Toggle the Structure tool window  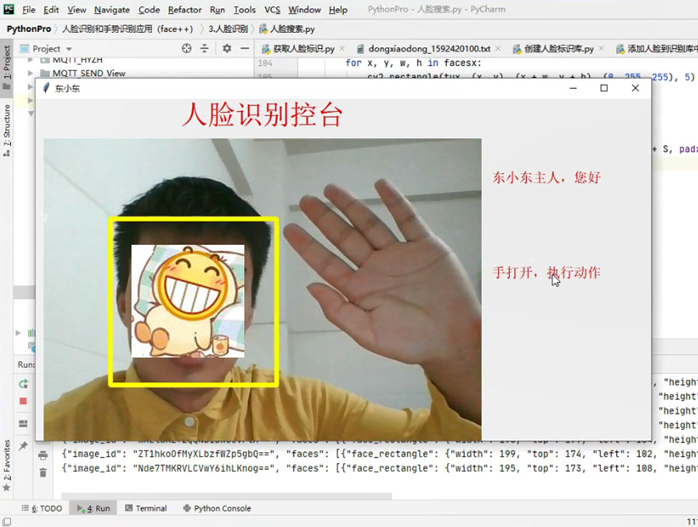pos(7,129)
